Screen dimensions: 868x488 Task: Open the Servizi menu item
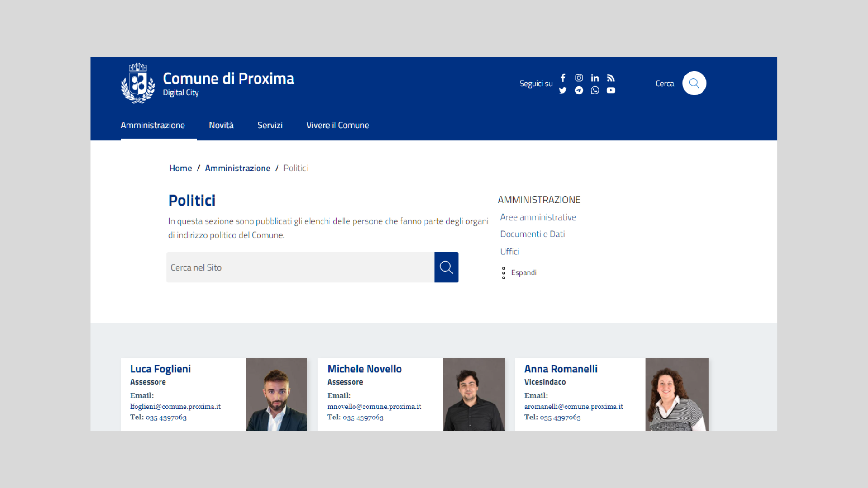click(x=270, y=125)
